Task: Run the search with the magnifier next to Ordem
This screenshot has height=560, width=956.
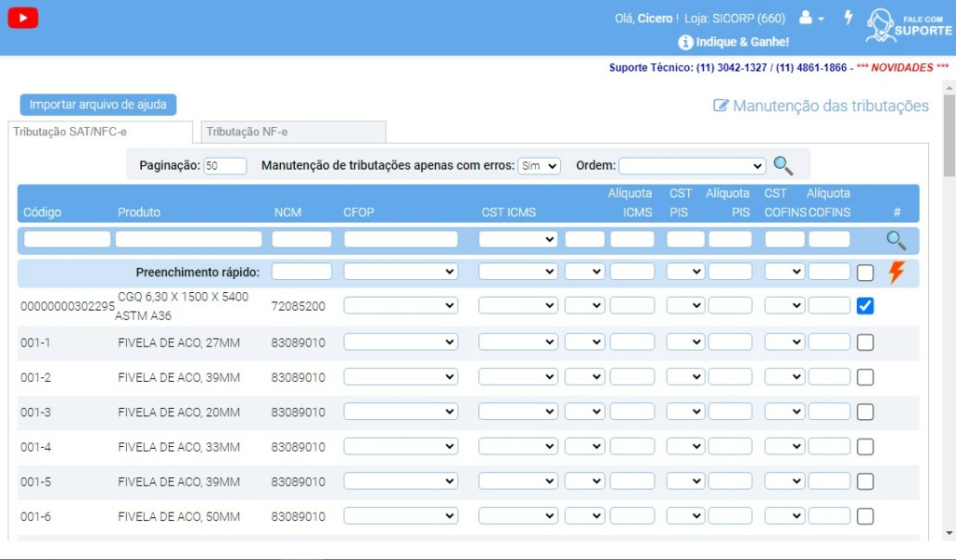Action: (783, 165)
